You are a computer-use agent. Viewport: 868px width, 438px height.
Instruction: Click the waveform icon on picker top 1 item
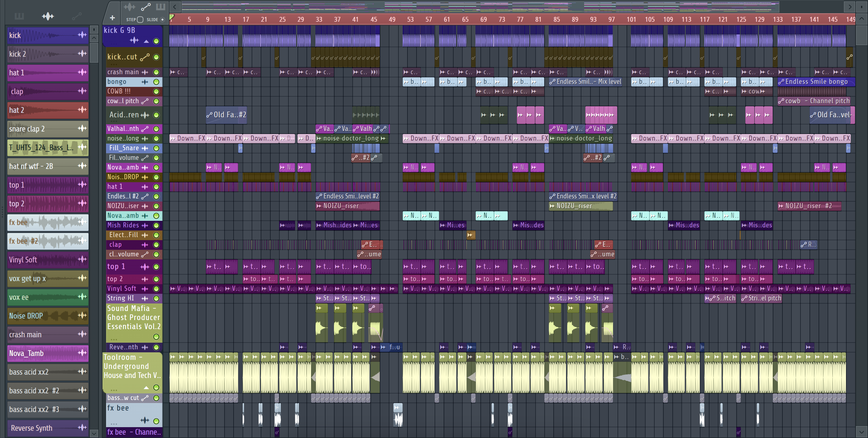pyautogui.click(x=82, y=184)
